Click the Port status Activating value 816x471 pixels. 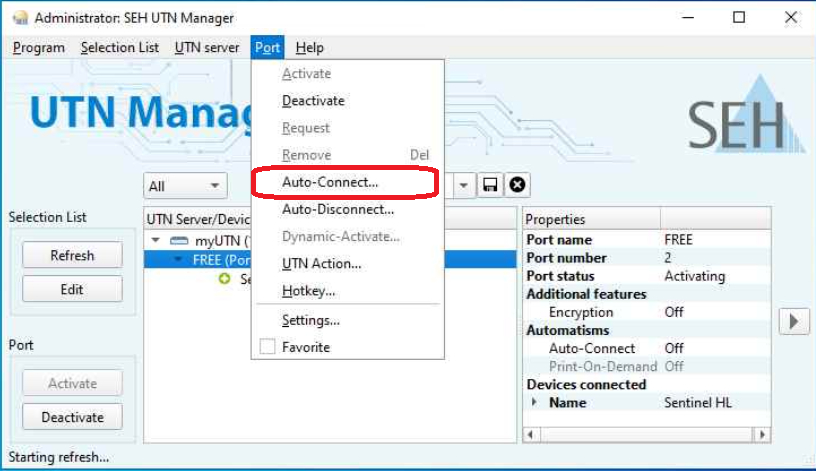point(695,276)
